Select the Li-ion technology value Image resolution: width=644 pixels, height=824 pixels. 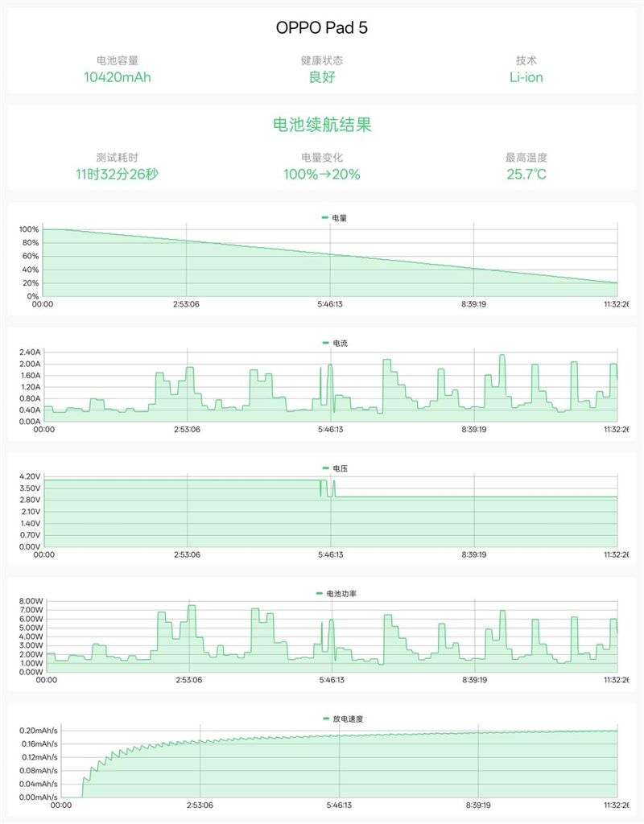coord(526,77)
